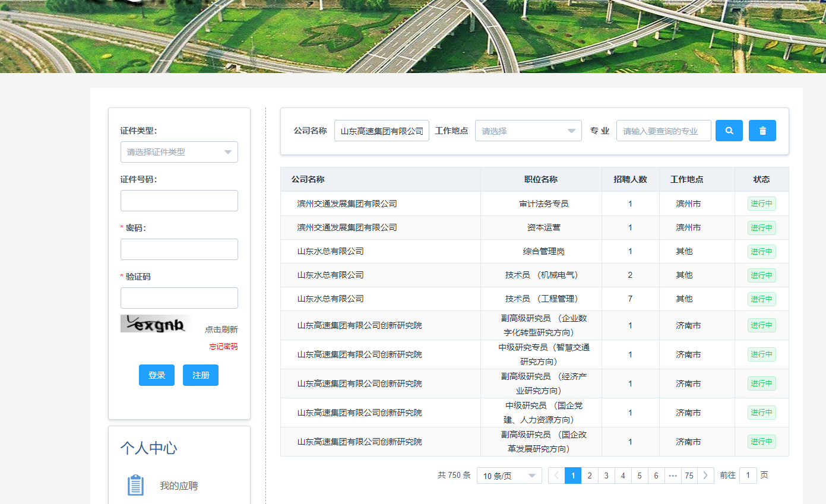This screenshot has width=826, height=504.
Task: Select current page 1 in pagination
Action: click(x=573, y=476)
